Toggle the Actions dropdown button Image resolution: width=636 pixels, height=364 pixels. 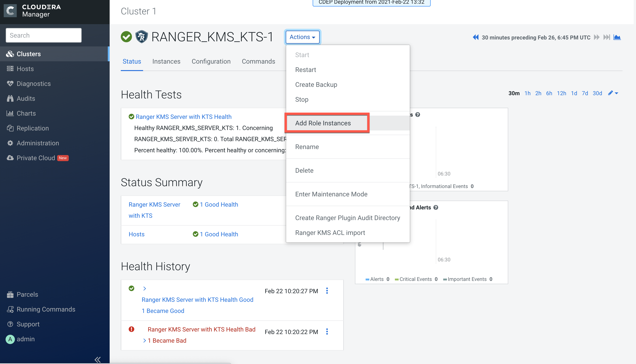(302, 37)
